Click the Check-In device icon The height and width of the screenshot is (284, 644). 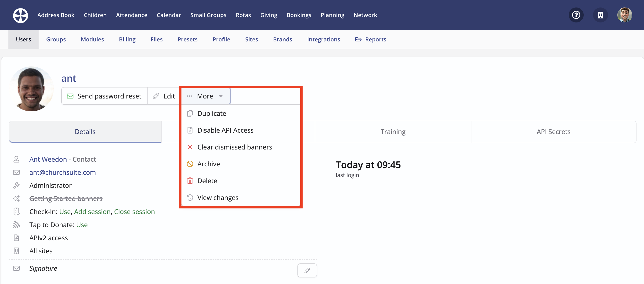(16, 211)
